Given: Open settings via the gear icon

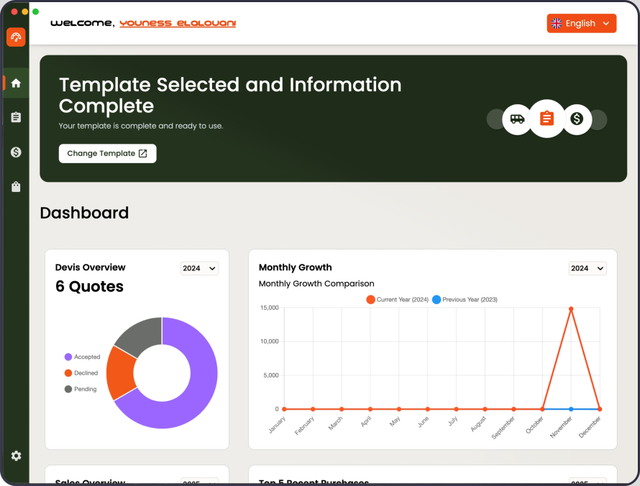Looking at the screenshot, I should tap(16, 456).
